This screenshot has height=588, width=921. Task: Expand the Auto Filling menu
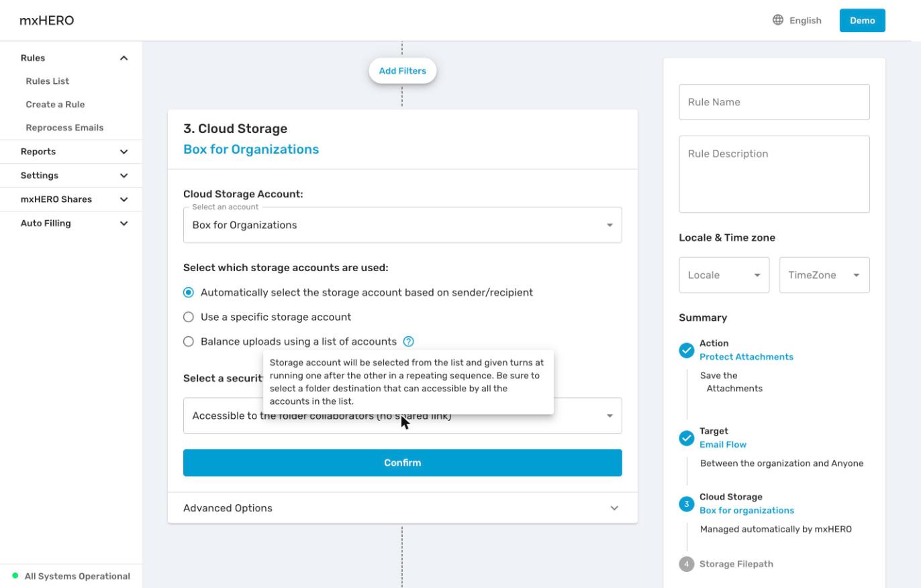click(x=71, y=224)
